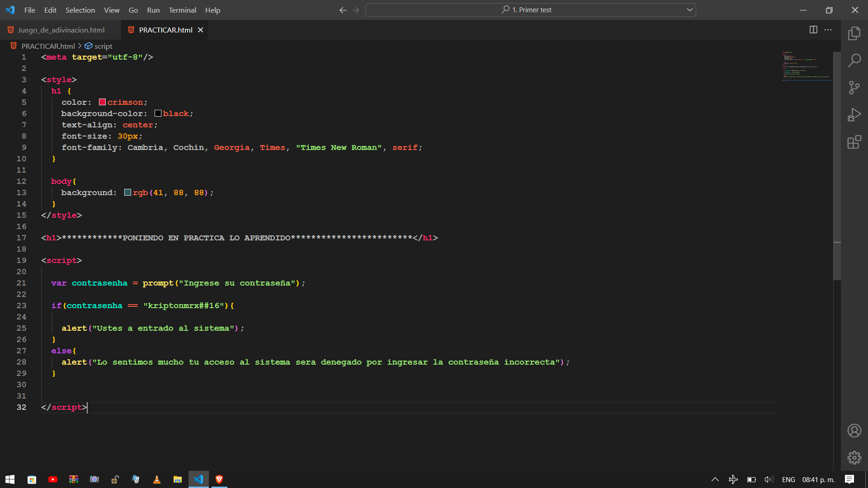Open the clock showing 08:41 p. m.
Screen dimensions: 868x488
[818, 479]
